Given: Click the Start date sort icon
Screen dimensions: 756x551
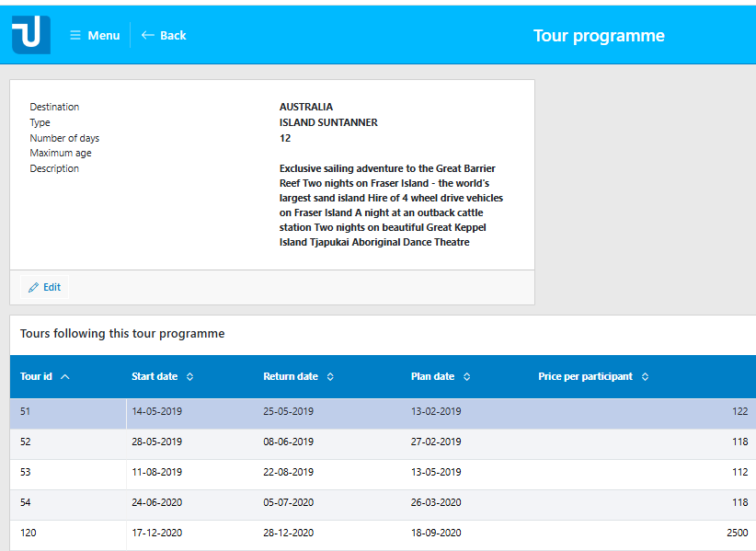Looking at the screenshot, I should coord(190,376).
